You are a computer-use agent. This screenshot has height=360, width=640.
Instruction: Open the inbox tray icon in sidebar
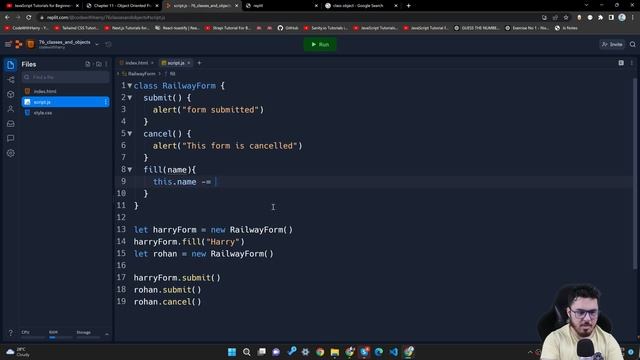coord(11,124)
